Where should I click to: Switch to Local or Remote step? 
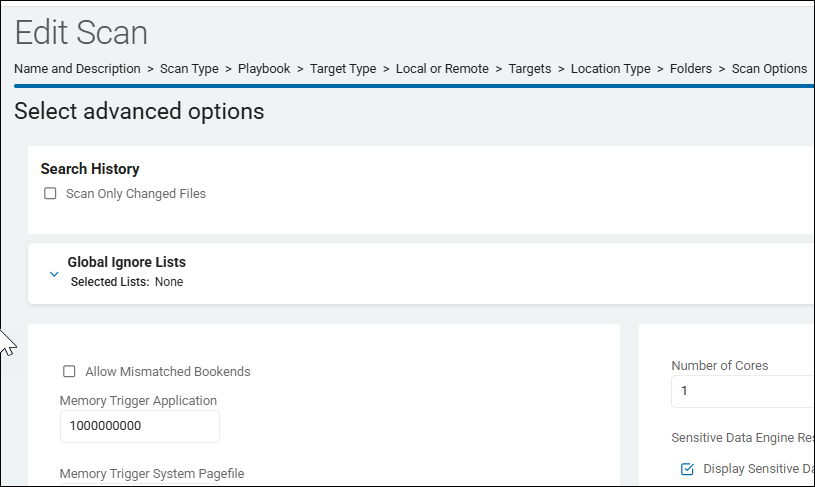(x=442, y=69)
